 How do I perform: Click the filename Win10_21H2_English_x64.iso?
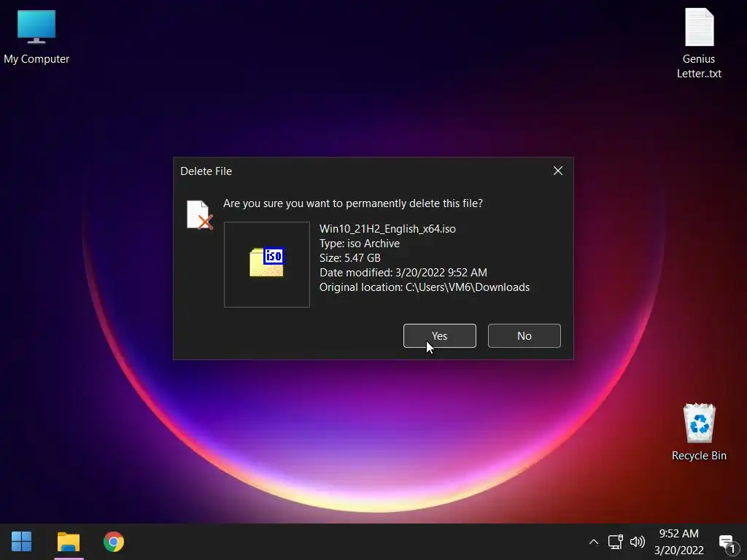[x=387, y=229]
